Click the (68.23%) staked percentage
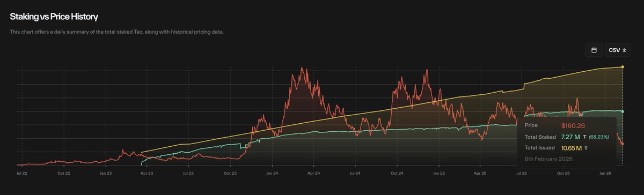644x195 pixels. click(x=599, y=137)
